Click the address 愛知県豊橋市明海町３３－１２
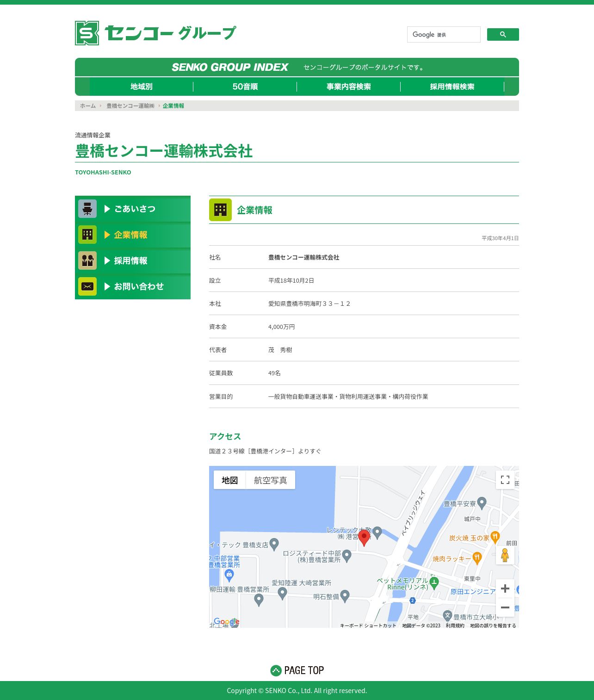 click(x=309, y=304)
